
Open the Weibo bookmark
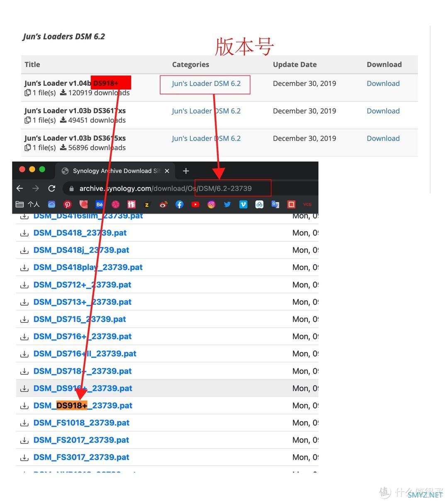163,204
